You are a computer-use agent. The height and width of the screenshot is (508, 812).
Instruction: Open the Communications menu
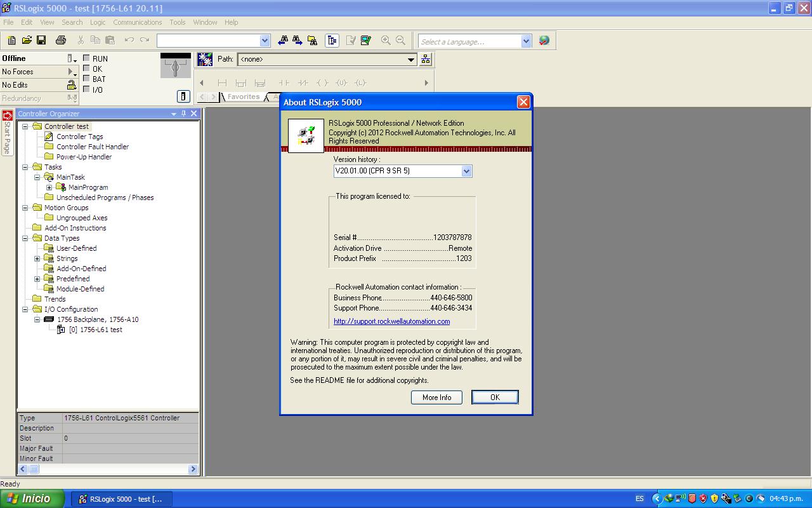tap(138, 22)
